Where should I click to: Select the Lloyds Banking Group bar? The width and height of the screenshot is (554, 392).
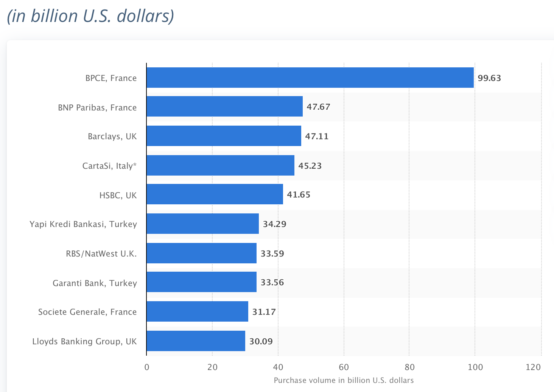[196, 341]
